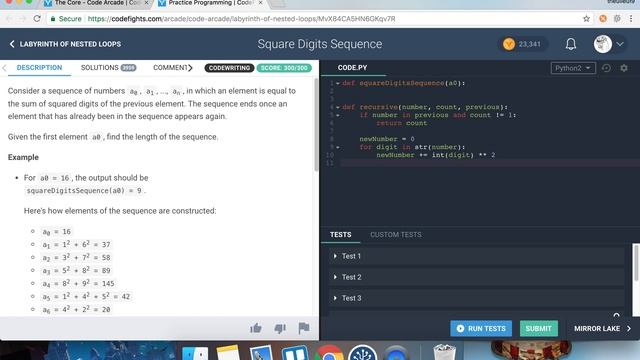Image resolution: width=640 pixels, height=360 pixels.
Task: Open the Python2 language dropdown
Action: click(x=573, y=68)
